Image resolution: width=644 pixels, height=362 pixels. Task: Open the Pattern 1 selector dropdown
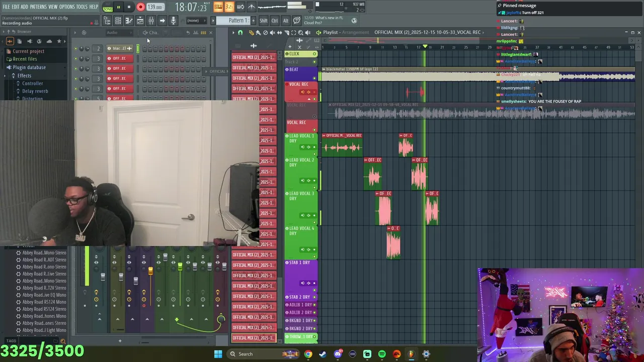coord(233,21)
